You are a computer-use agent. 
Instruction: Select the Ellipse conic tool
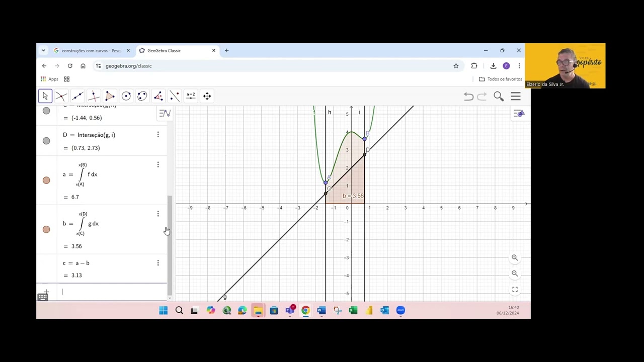(142, 96)
